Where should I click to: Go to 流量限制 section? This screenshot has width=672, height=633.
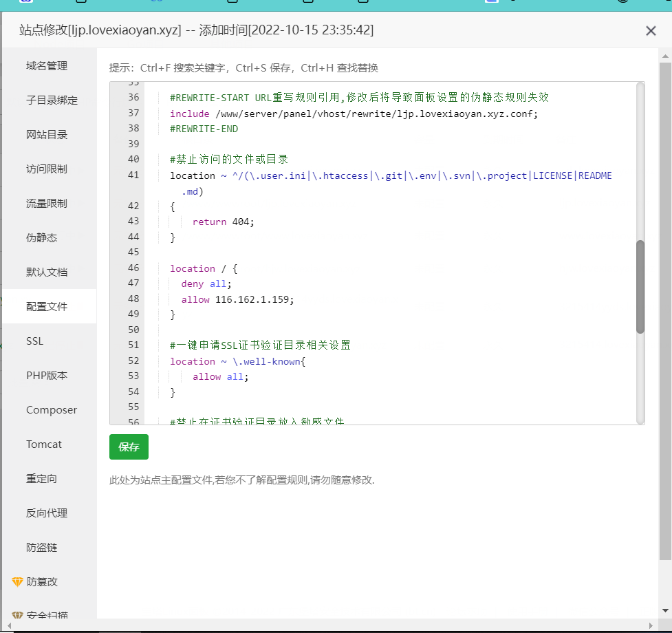[x=47, y=204]
